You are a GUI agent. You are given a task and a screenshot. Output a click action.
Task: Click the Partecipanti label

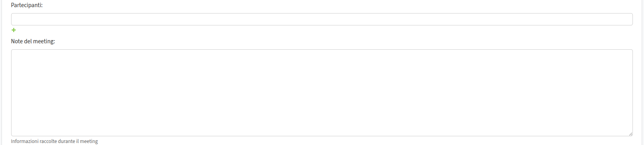[27, 6]
